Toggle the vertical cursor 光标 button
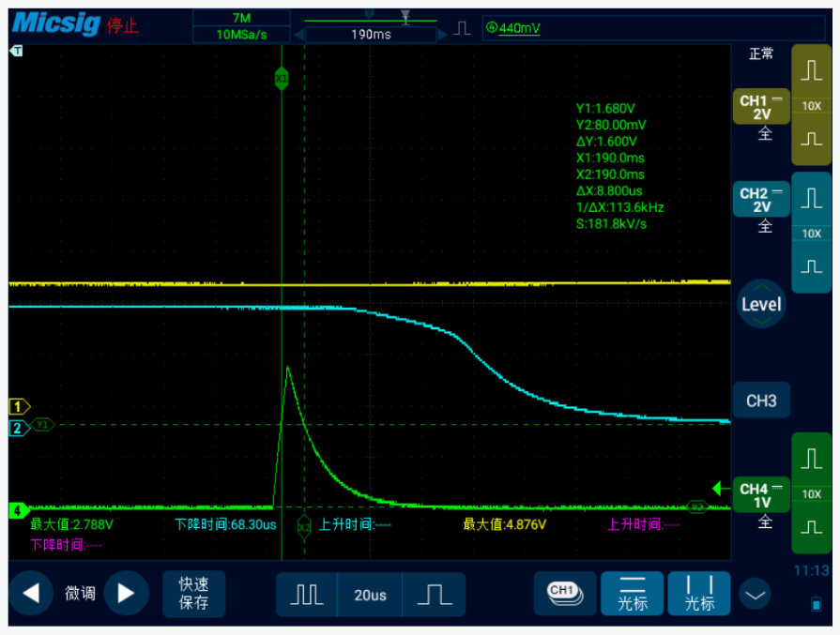 (699, 594)
